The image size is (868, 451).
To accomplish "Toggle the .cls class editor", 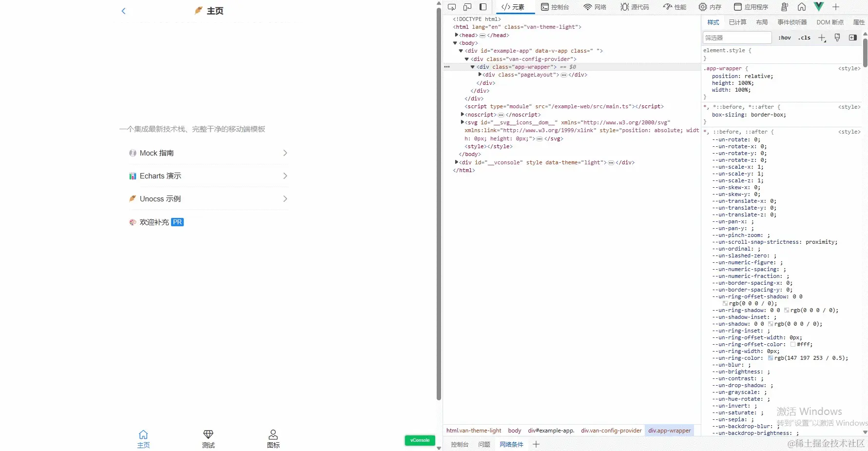I will [x=804, y=38].
